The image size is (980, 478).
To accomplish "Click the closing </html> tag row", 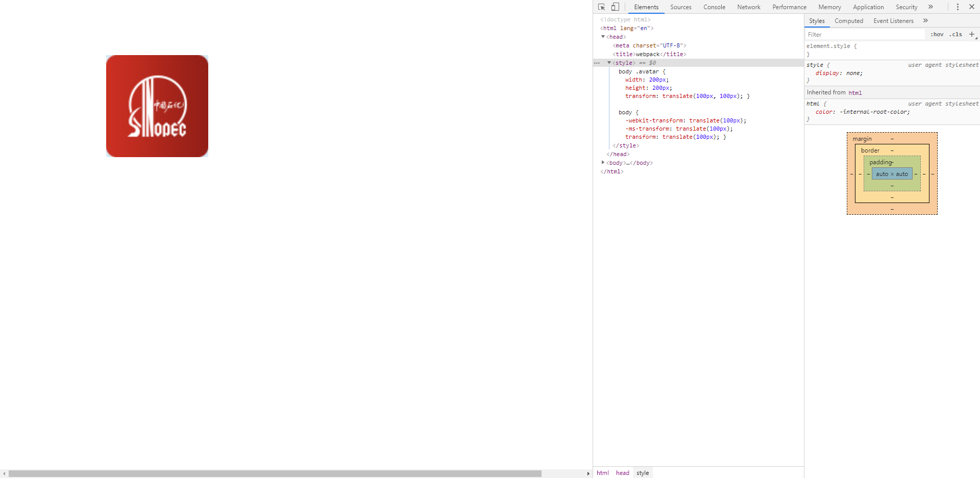I will pos(612,172).
